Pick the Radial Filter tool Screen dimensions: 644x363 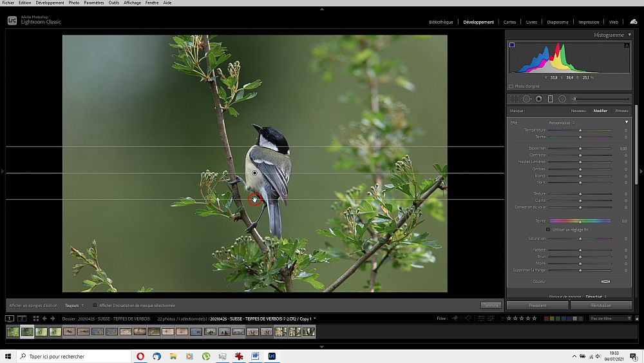coord(562,99)
